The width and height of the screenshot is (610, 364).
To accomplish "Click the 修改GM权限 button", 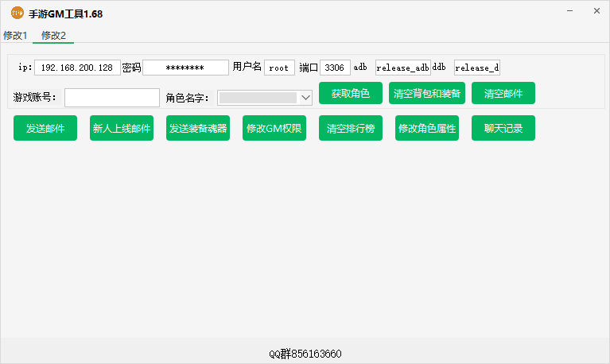I will tap(274, 128).
